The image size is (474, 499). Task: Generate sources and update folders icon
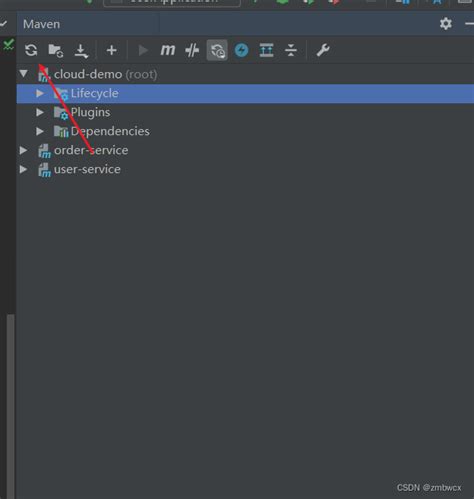(56, 50)
